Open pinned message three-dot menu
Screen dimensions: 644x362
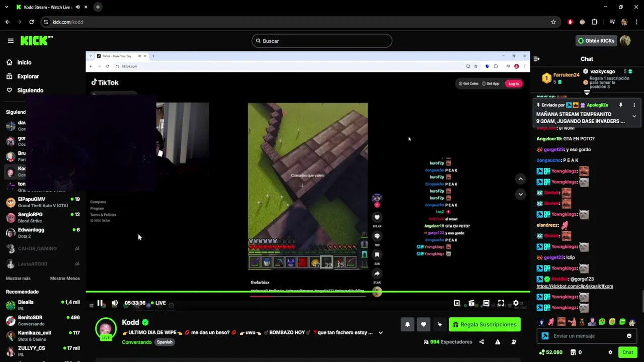(634, 105)
